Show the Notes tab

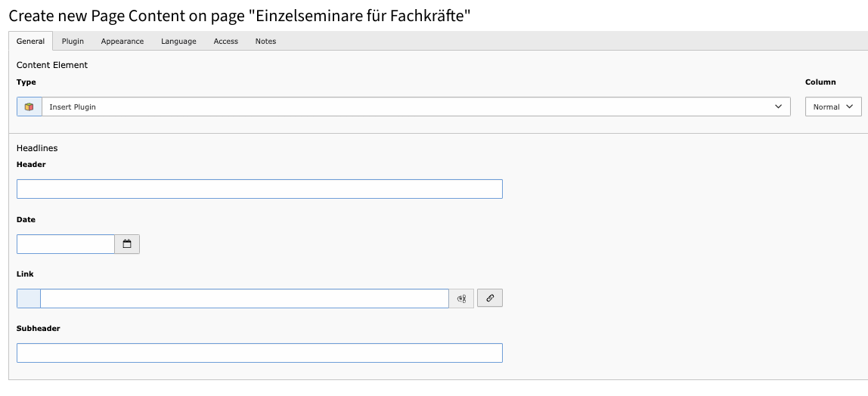pos(265,42)
